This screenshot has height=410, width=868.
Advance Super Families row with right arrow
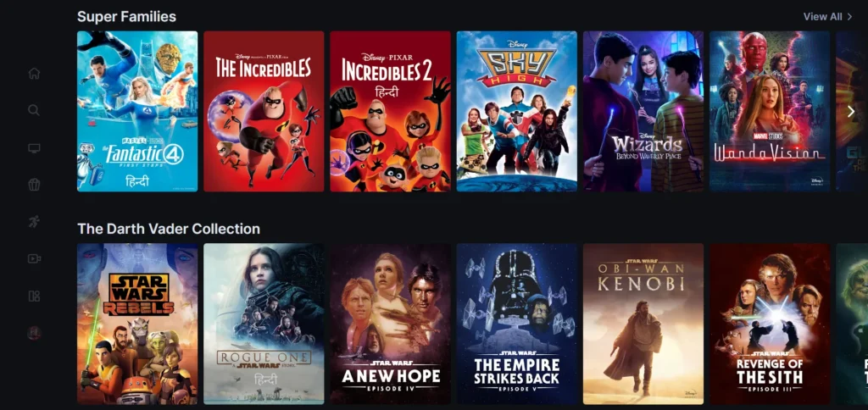851,112
